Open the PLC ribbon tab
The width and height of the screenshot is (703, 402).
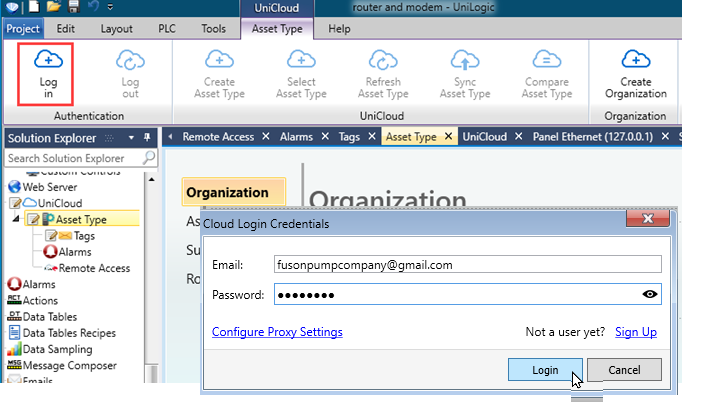pos(167,29)
